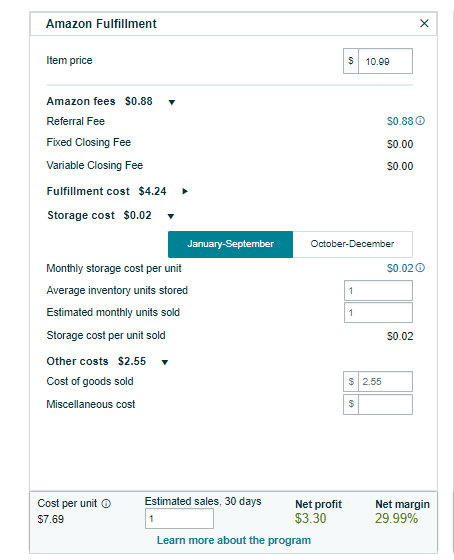Click the Amazon fees heading
The image size is (454, 560).
click(81, 101)
